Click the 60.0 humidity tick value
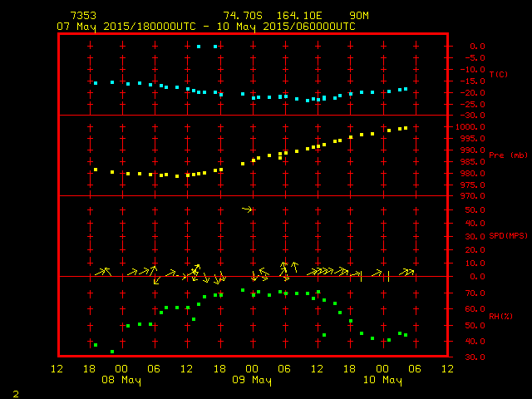Image resolution: width=532 pixels, height=399 pixels. pyautogui.click(x=475, y=309)
